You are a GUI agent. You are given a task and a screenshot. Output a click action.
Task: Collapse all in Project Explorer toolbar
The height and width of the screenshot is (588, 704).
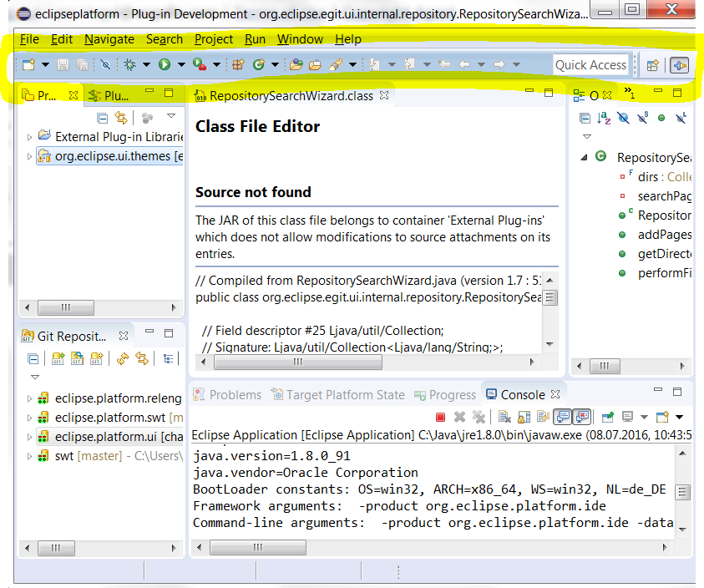[x=103, y=118]
